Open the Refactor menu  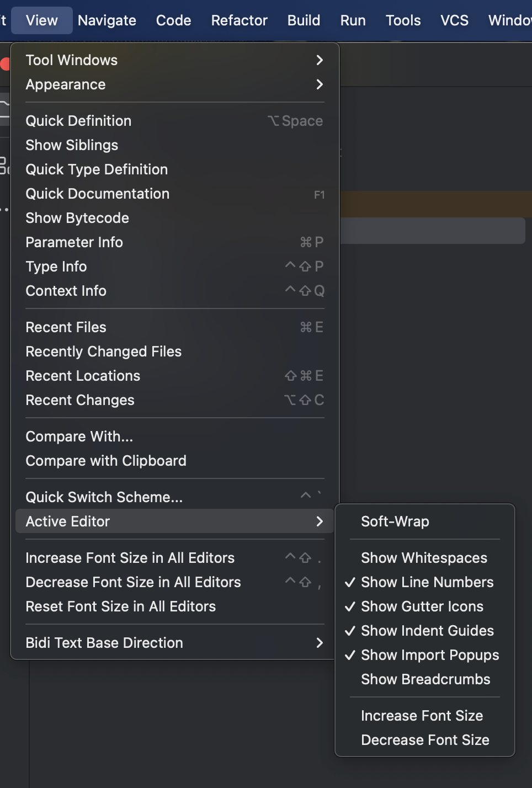coord(239,20)
